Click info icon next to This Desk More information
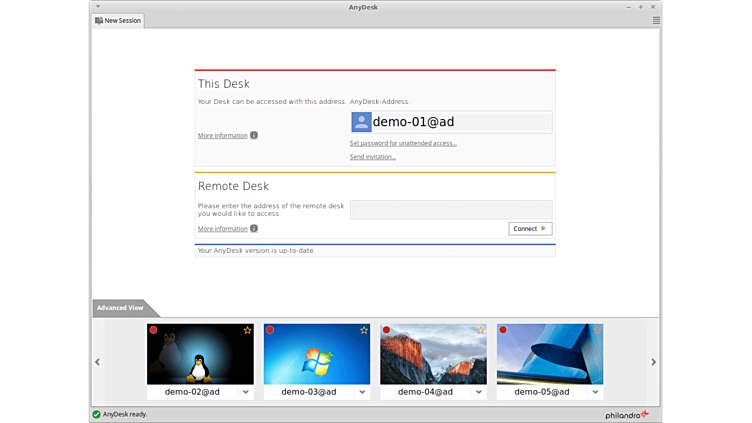This screenshot has width=752, height=423. pyautogui.click(x=254, y=135)
